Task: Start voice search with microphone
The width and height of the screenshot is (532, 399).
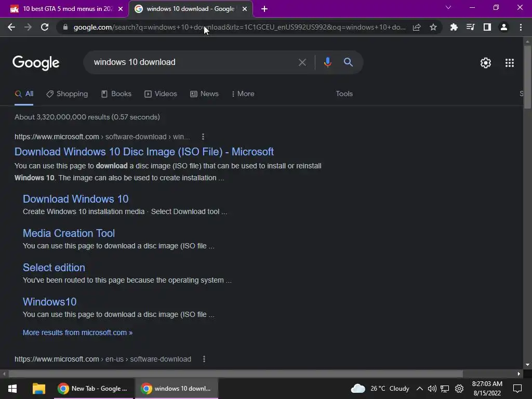Action: tap(327, 62)
